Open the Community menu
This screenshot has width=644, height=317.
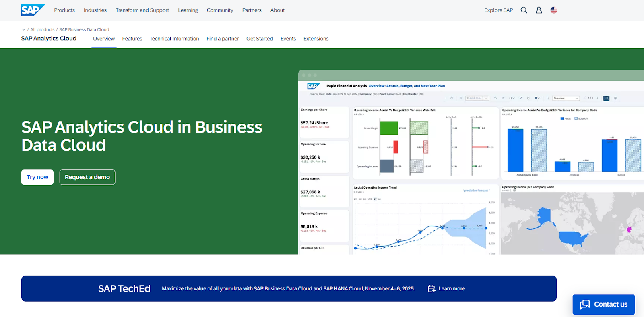click(x=220, y=10)
